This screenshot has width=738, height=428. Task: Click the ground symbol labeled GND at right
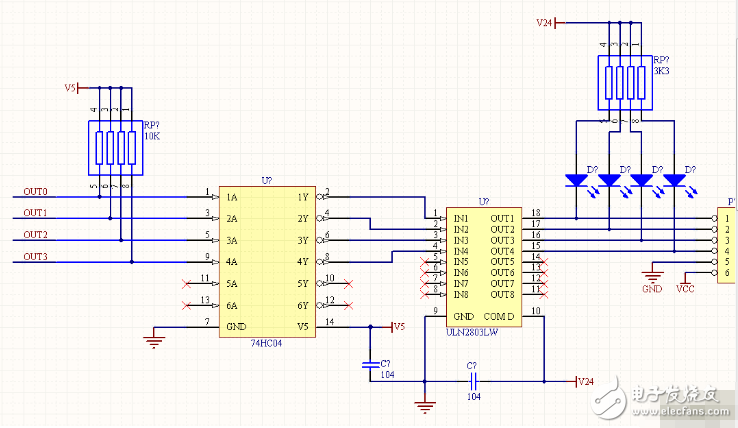pyautogui.click(x=653, y=276)
